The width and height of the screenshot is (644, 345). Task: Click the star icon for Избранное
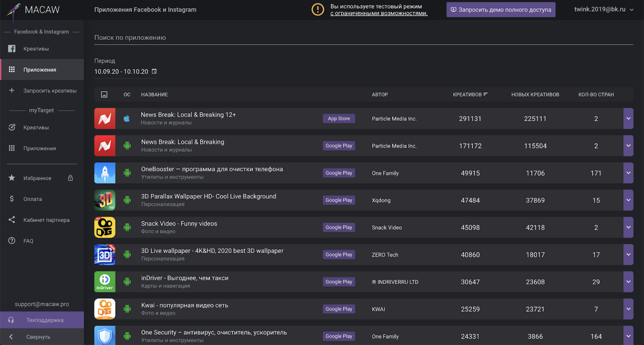[x=12, y=178]
